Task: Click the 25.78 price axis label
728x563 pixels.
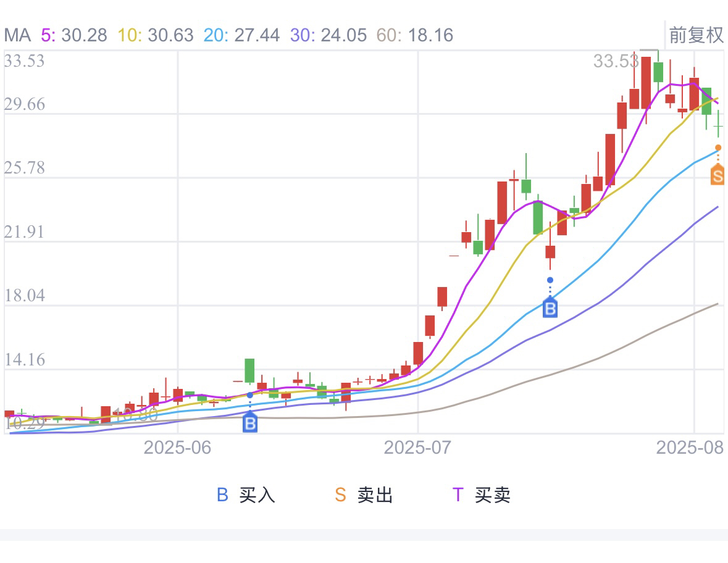Action: click(x=24, y=167)
